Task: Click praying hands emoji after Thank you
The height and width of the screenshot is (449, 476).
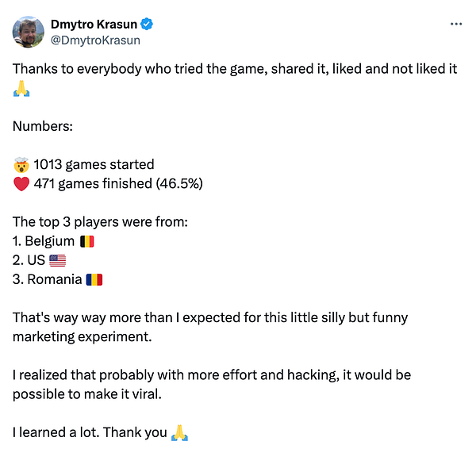Action: [x=180, y=432]
